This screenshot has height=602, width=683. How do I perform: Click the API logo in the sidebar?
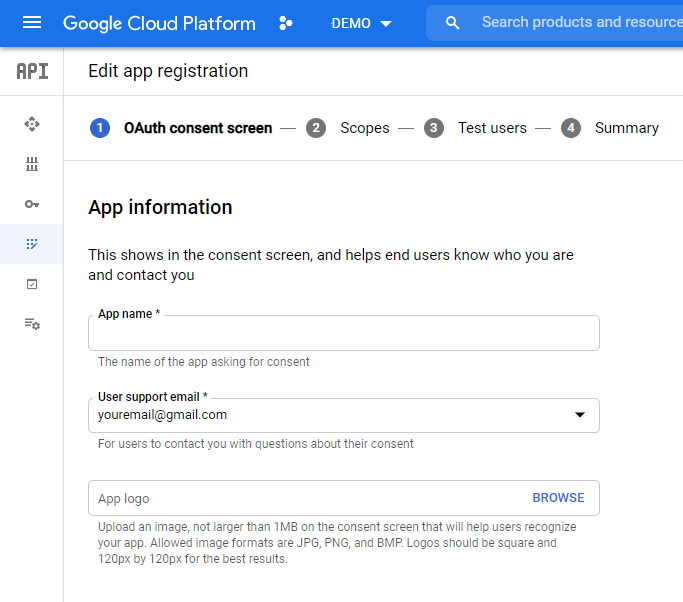(x=32, y=71)
